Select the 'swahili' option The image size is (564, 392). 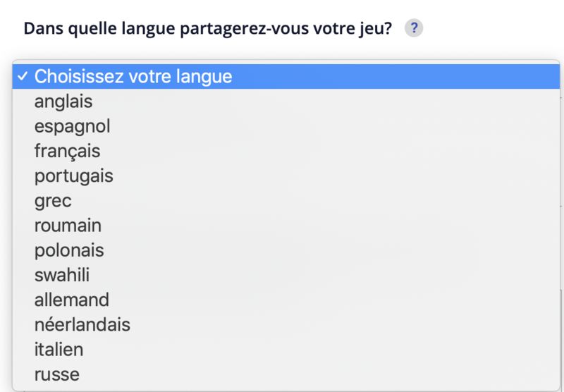click(x=62, y=275)
